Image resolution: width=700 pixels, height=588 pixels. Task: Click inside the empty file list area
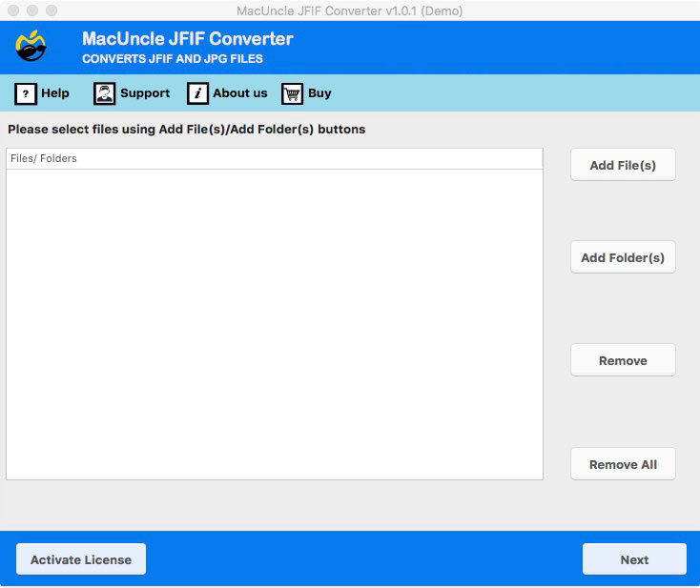click(x=274, y=324)
